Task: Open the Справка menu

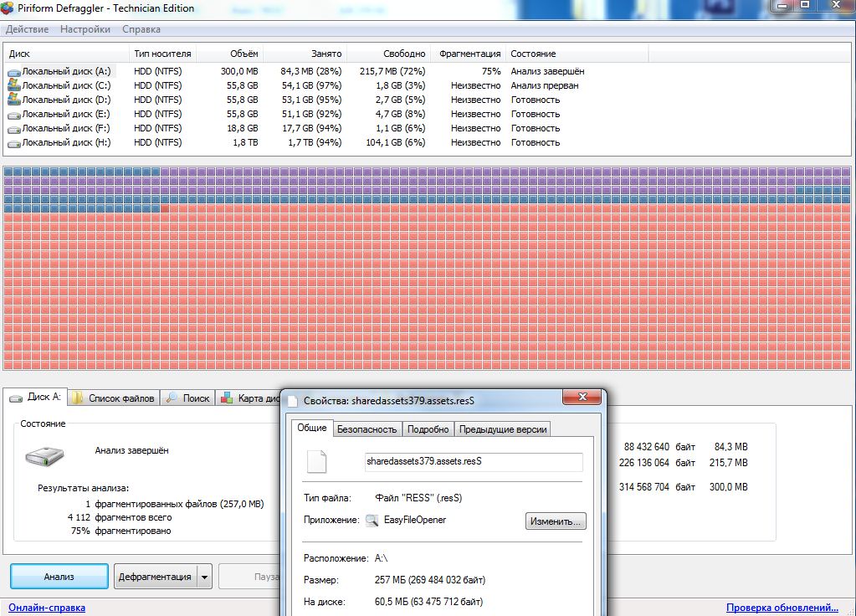Action: tap(141, 29)
